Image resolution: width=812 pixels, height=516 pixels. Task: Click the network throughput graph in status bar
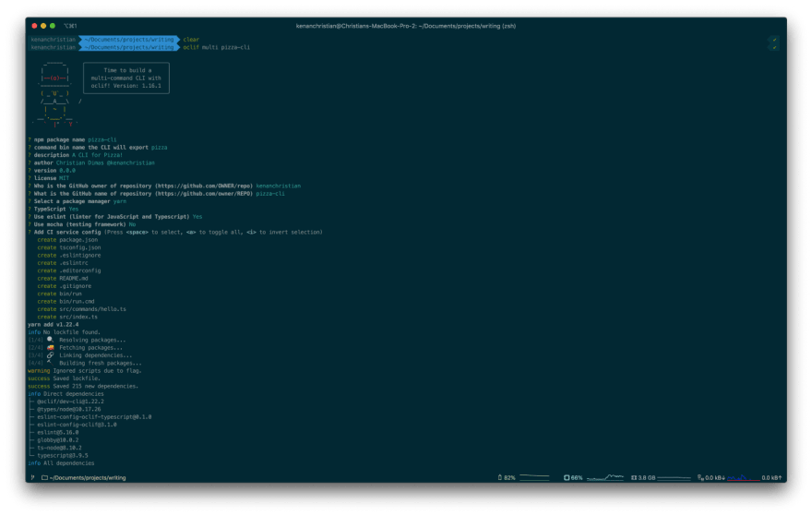coord(743,477)
